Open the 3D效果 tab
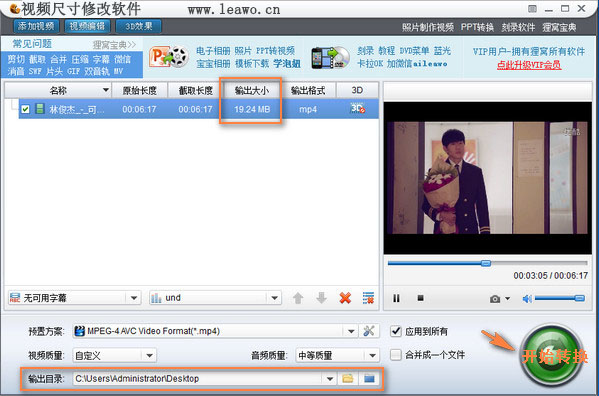This screenshot has height=396, width=599. click(x=139, y=26)
